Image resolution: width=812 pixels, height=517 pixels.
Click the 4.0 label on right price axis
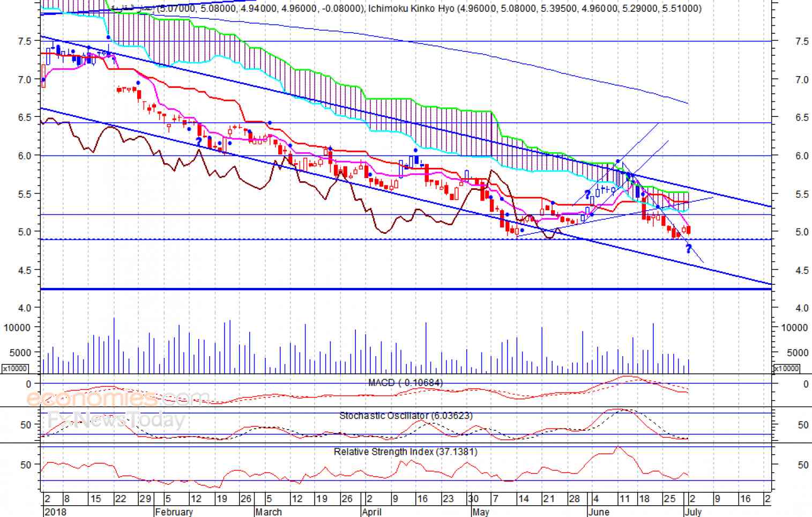click(x=802, y=308)
